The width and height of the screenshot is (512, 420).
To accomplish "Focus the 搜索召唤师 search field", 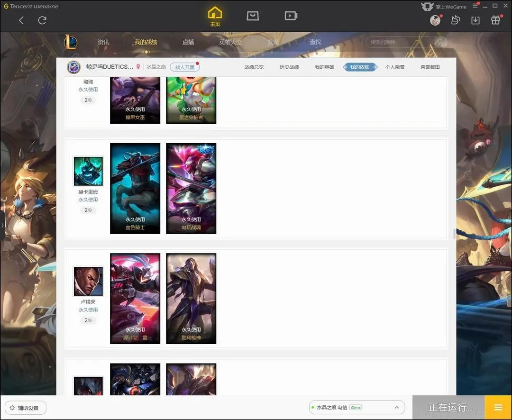I will [x=400, y=42].
